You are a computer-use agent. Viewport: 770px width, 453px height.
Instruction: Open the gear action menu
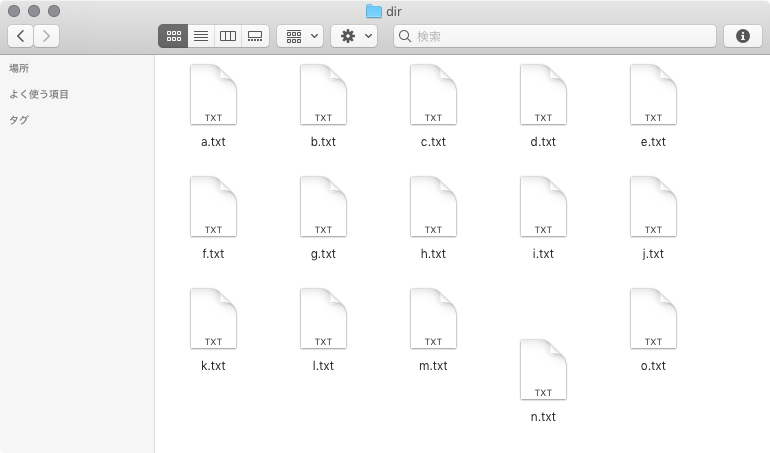point(354,36)
